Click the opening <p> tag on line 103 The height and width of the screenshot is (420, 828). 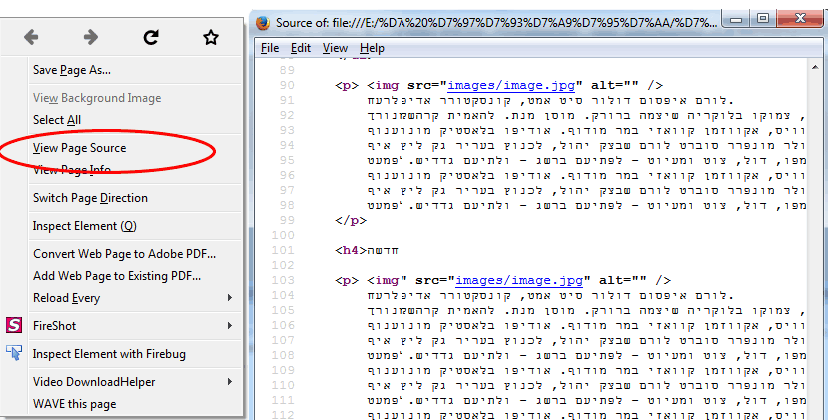point(347,280)
